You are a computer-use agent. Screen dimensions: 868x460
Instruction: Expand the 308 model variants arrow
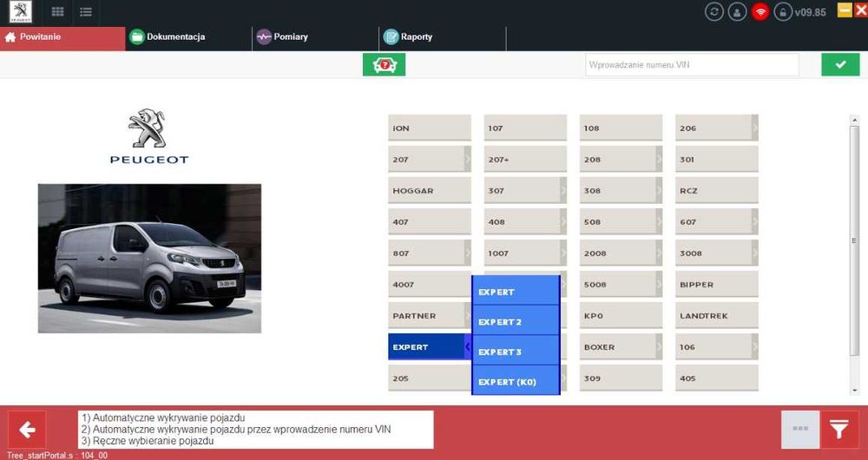click(660, 190)
